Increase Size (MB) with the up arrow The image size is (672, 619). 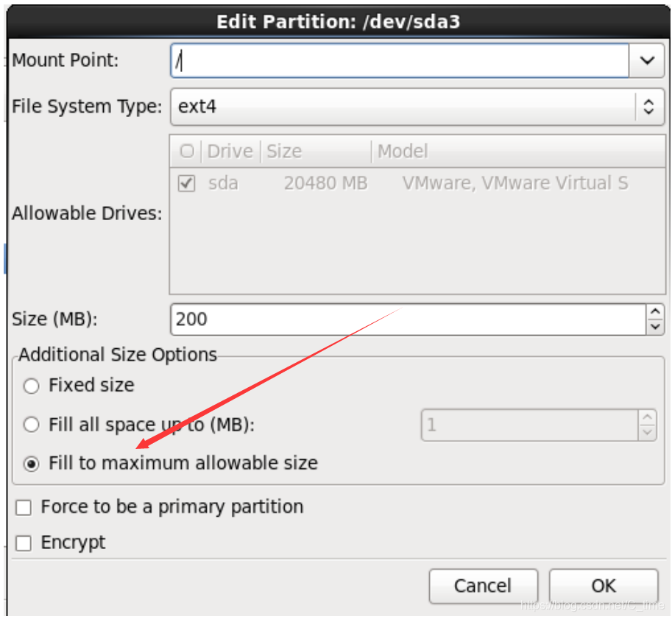pyautogui.click(x=655, y=311)
